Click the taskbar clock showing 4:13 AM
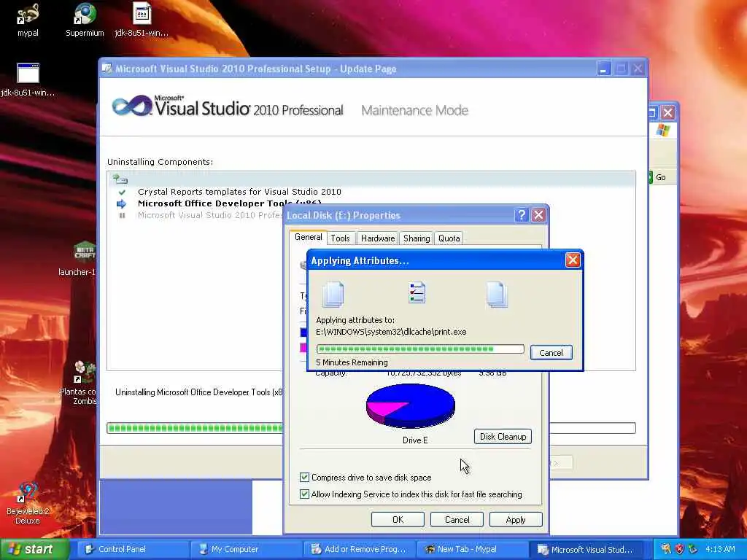The image size is (747, 560). (x=720, y=549)
